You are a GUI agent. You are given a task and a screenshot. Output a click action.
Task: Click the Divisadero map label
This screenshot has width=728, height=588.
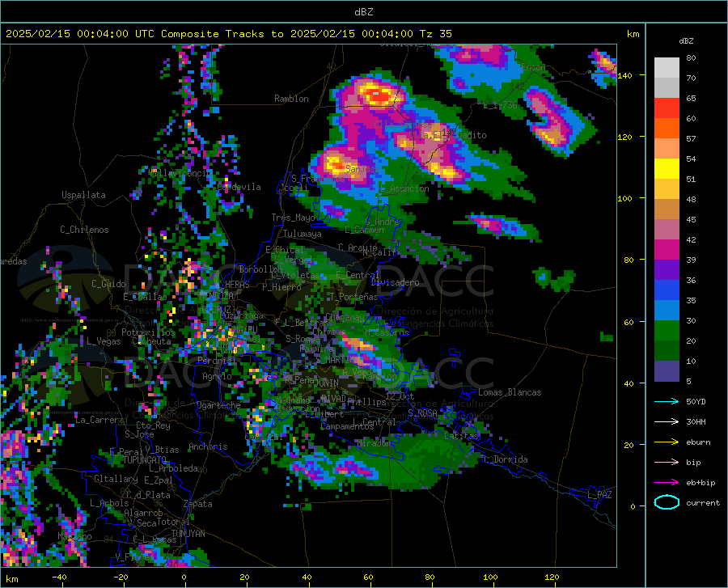click(x=395, y=282)
